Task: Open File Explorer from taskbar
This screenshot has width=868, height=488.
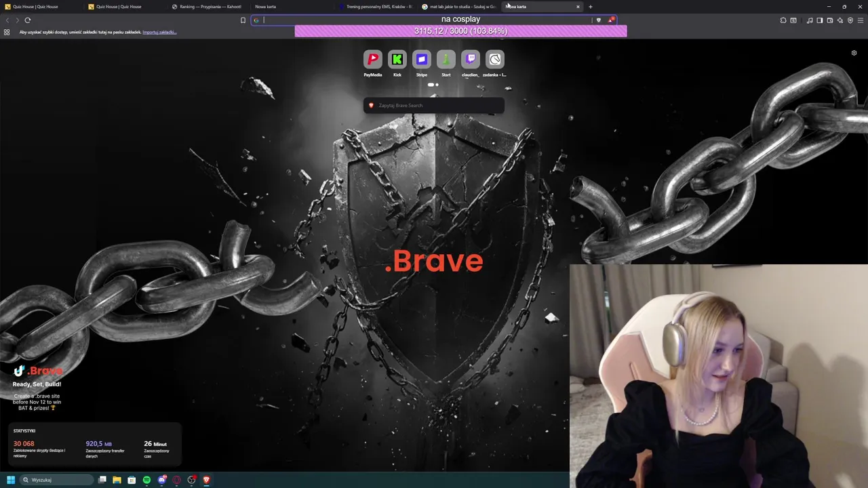Action: coord(117,480)
